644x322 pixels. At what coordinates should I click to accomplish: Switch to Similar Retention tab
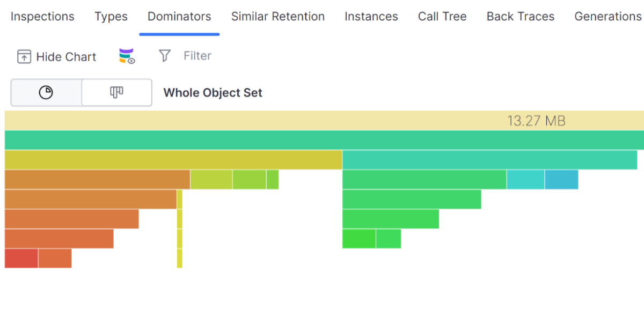pyautogui.click(x=278, y=17)
